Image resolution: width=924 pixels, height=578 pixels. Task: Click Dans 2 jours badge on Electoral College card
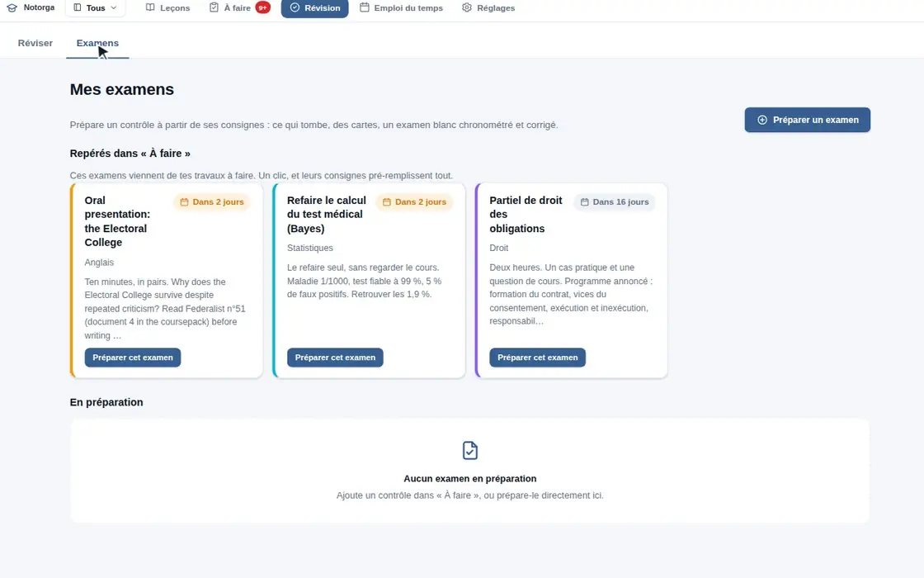(x=212, y=201)
